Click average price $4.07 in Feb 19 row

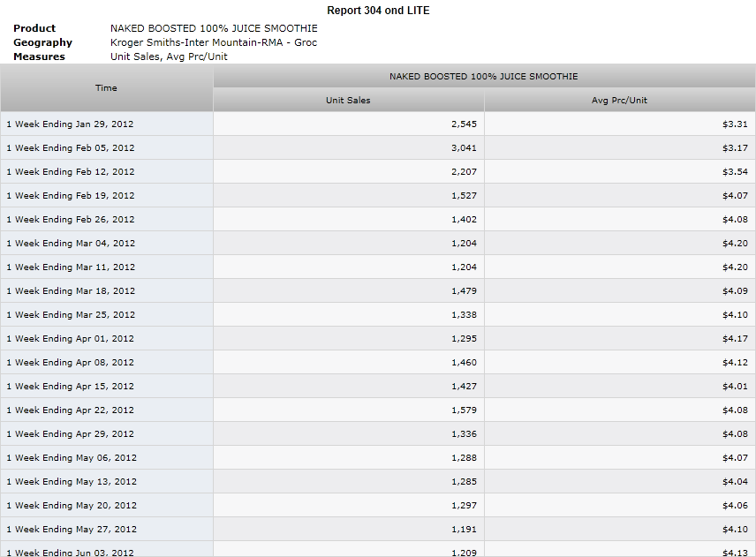point(735,196)
